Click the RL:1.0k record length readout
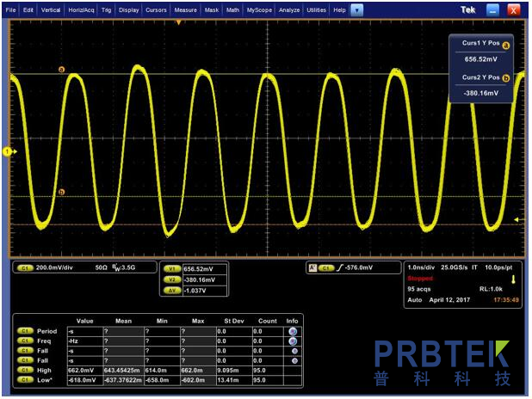Screen dimensions: 532x399 pyautogui.click(x=491, y=289)
